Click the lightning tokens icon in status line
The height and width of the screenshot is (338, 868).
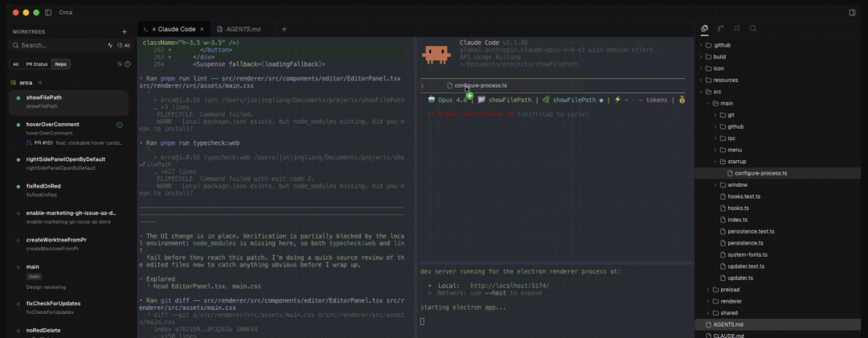[618, 101]
